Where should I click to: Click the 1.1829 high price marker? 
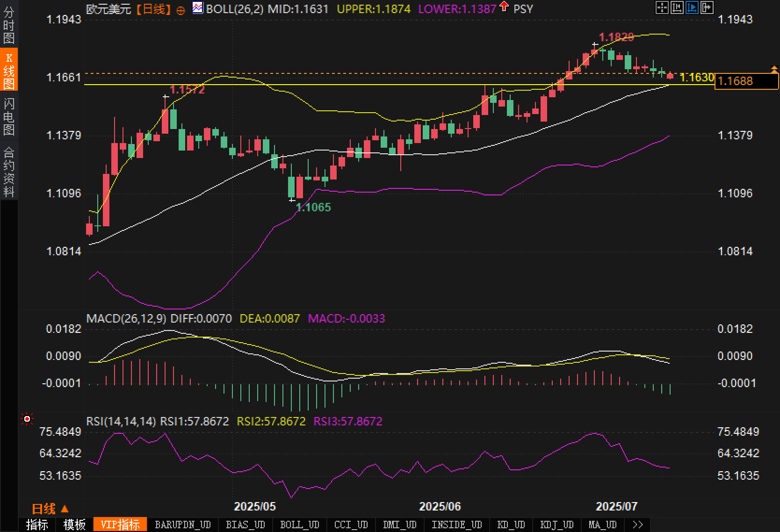click(616, 37)
